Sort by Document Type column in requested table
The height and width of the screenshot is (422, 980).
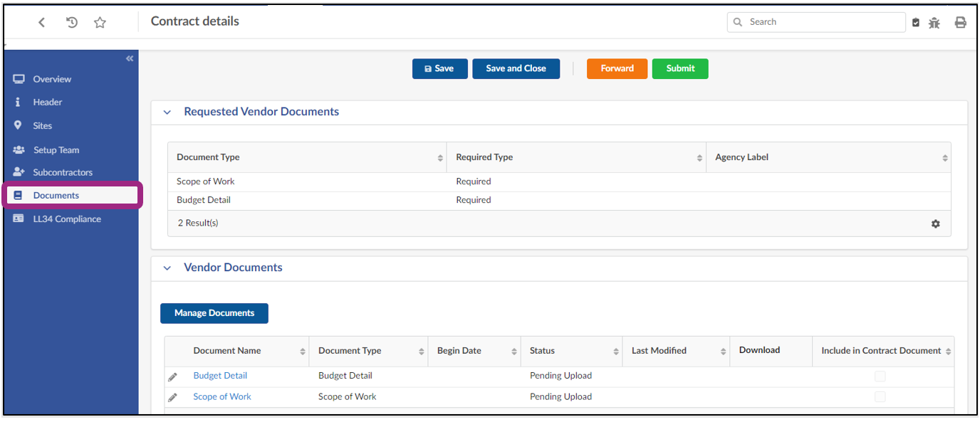(440, 158)
